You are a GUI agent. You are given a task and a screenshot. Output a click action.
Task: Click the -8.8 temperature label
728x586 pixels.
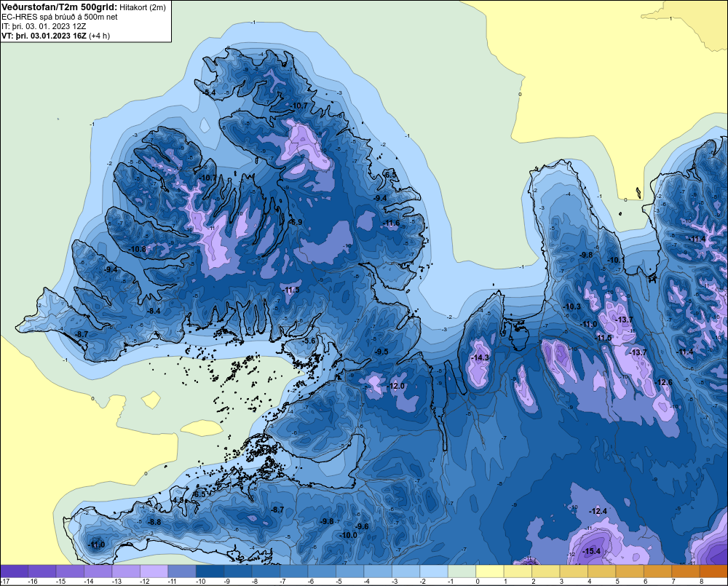[x=154, y=523]
